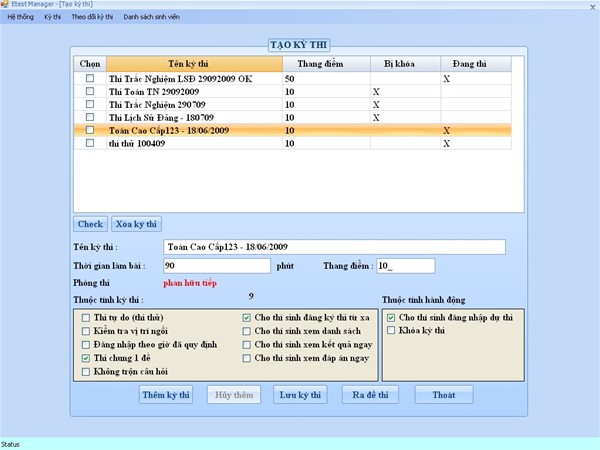
Task: Click the Etest Manager title bar icon
Action: pos(6,6)
